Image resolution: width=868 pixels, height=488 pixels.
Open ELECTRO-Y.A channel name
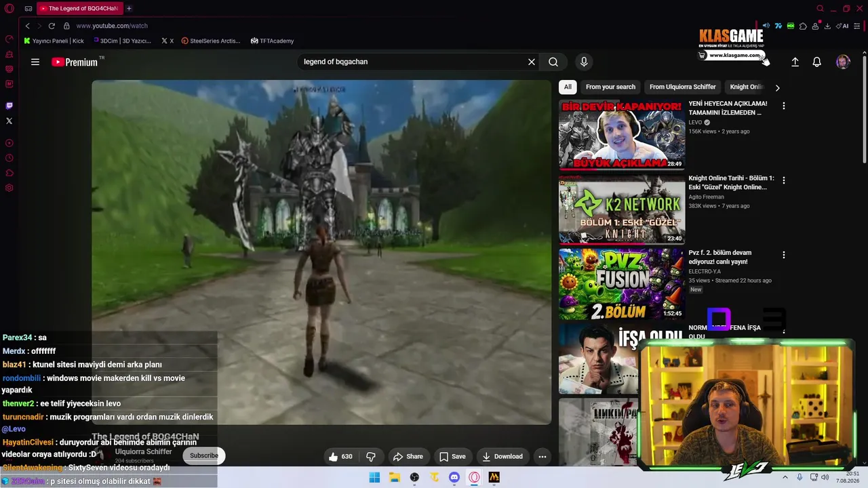click(706, 272)
